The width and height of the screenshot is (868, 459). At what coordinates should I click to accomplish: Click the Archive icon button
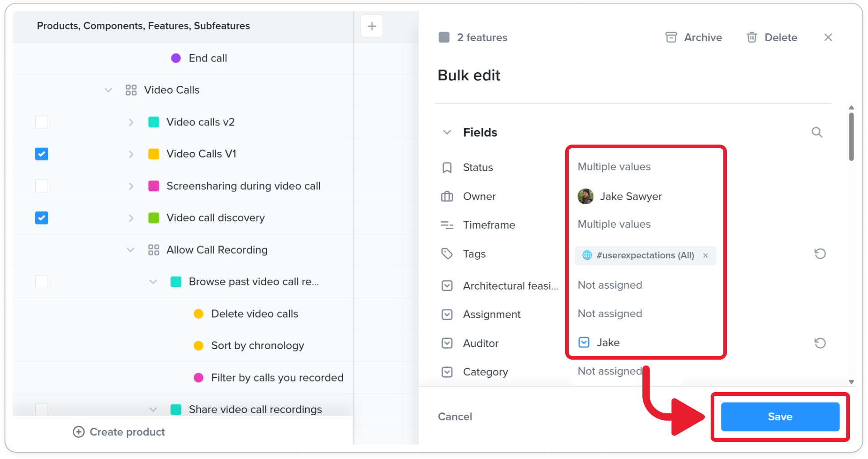click(671, 37)
